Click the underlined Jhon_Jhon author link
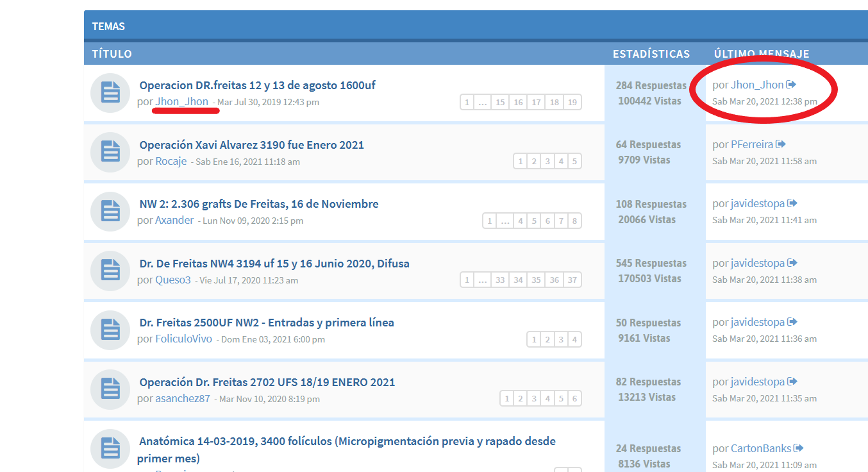Screen dimensions: 868x472 182,101
